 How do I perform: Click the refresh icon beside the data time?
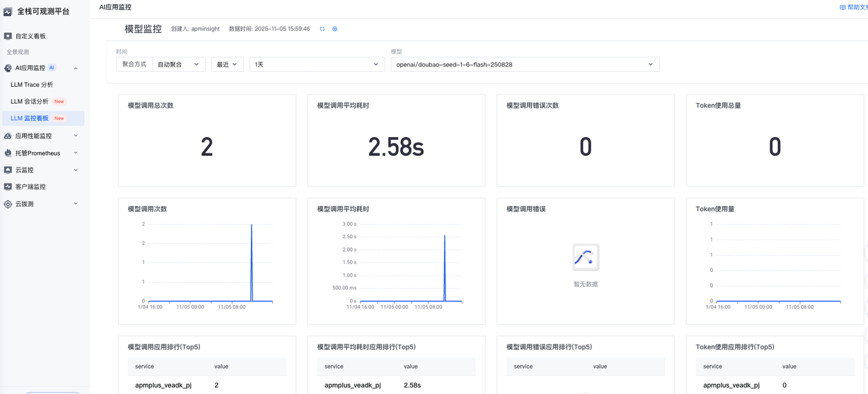click(322, 29)
